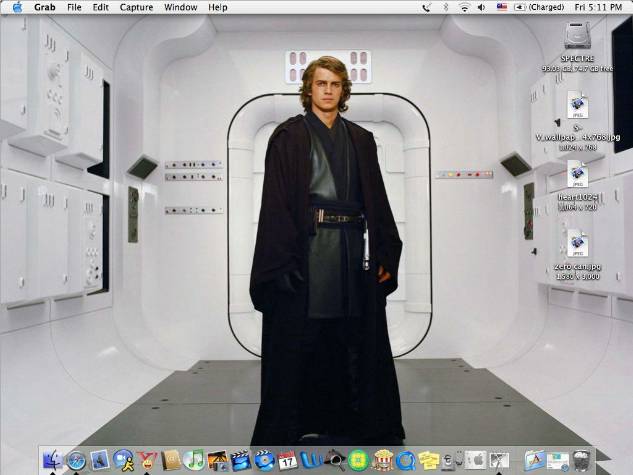Screen dimensions: 633x475
Task: Open Finder from the Dock
Action: [52, 460]
